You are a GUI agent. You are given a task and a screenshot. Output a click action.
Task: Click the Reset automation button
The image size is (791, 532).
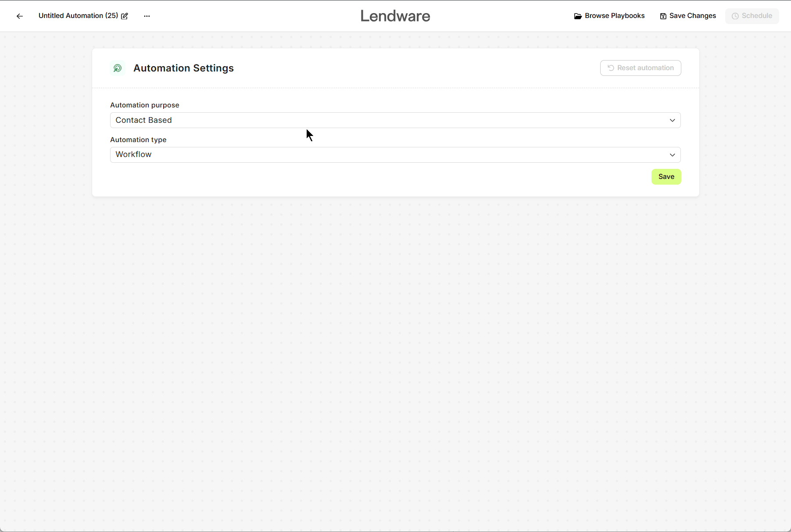(641, 68)
